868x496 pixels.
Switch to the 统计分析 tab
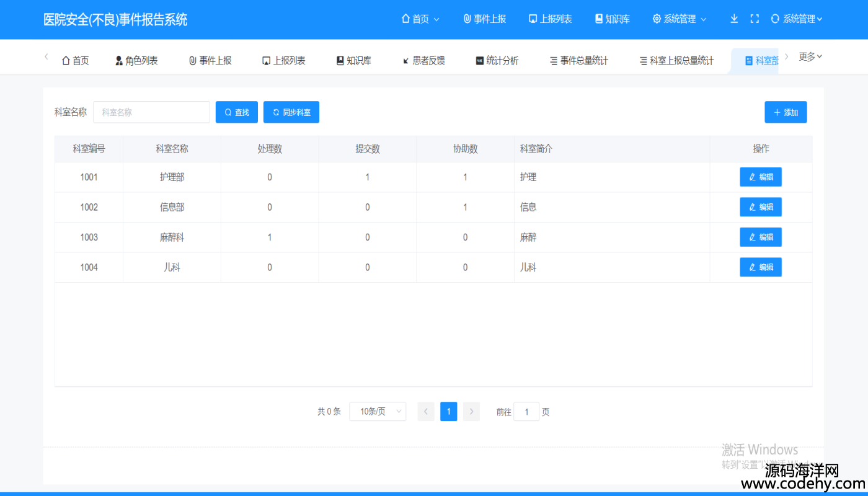(497, 60)
